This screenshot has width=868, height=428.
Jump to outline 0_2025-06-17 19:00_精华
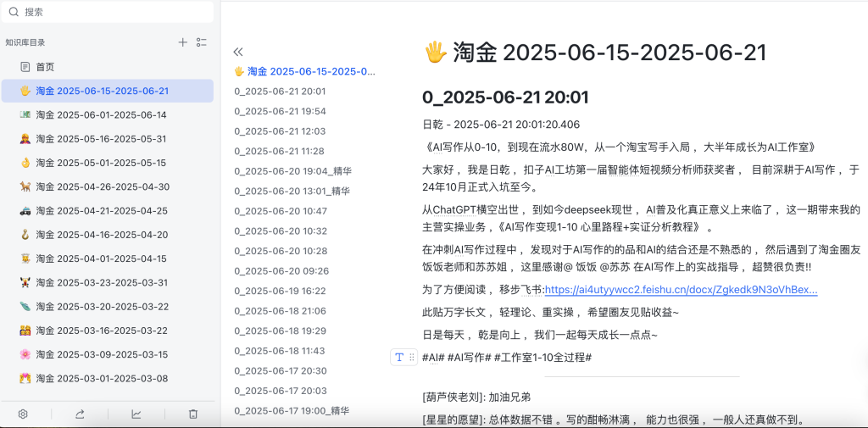(x=292, y=410)
